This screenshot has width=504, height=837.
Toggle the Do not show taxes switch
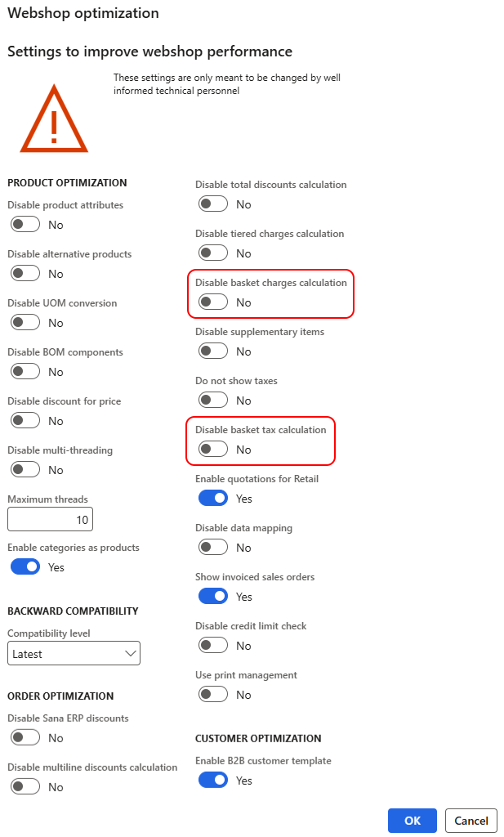pos(213,401)
